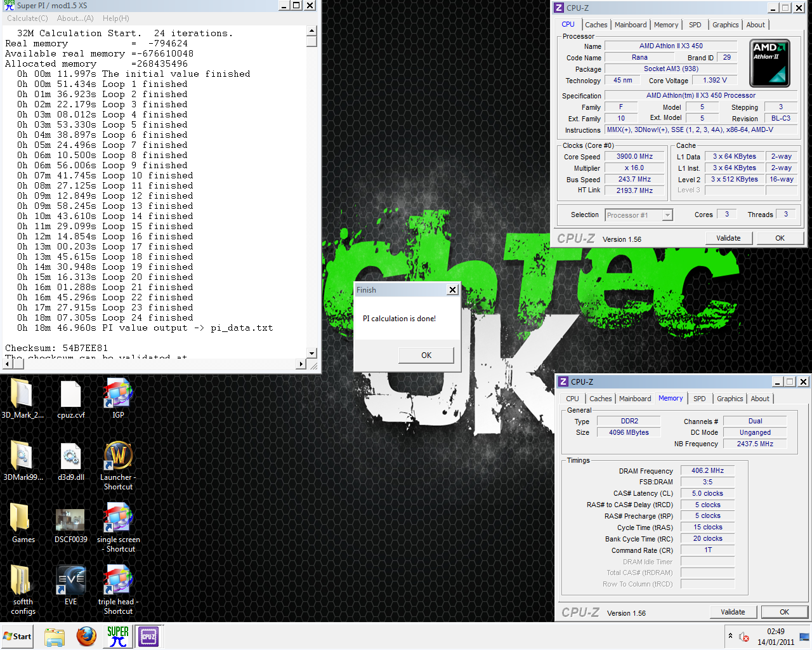The image size is (812, 650).
Task: Launch the triple head shortcut icon
Action: pyautogui.click(x=118, y=590)
